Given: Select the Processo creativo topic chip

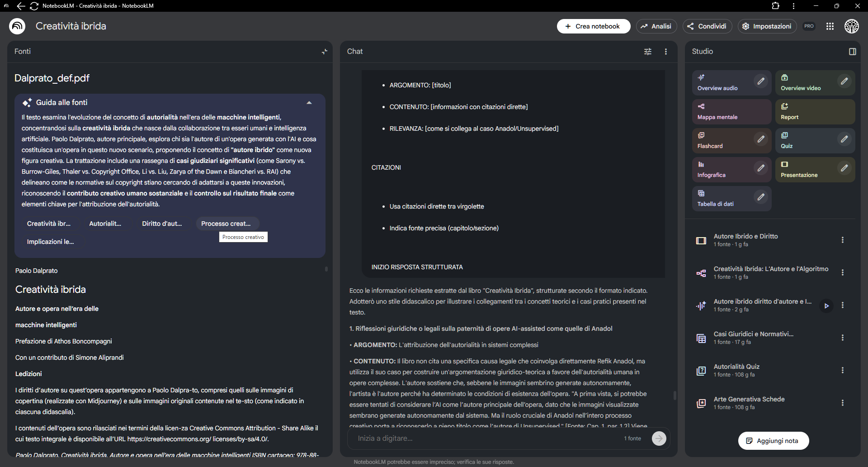Looking at the screenshot, I should (x=226, y=224).
